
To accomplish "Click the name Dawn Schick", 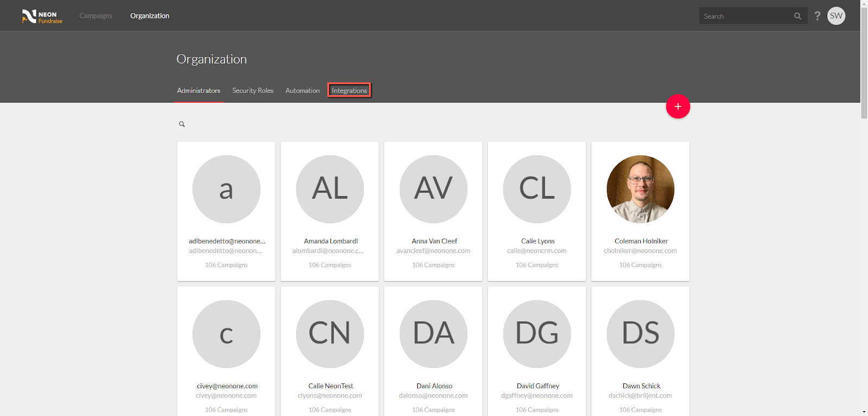I will [641, 386].
